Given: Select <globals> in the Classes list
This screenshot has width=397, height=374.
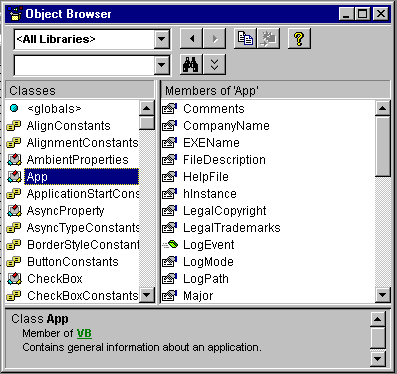Looking at the screenshot, I should tap(54, 109).
